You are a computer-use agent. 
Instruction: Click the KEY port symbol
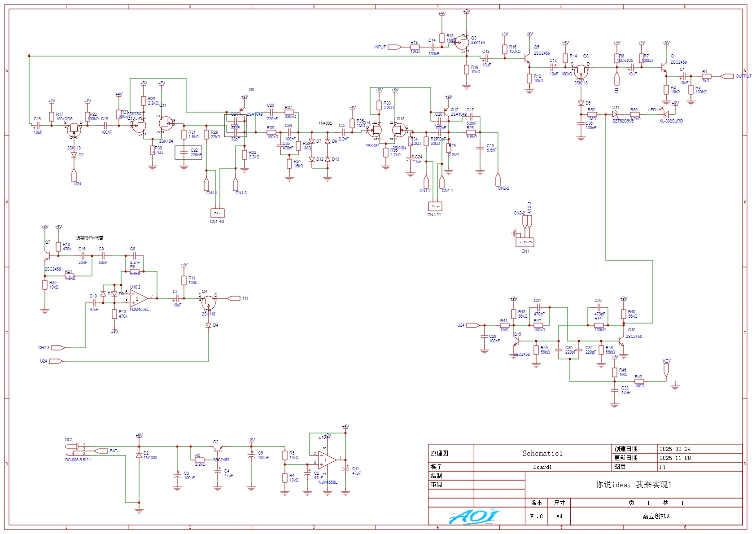point(666,370)
